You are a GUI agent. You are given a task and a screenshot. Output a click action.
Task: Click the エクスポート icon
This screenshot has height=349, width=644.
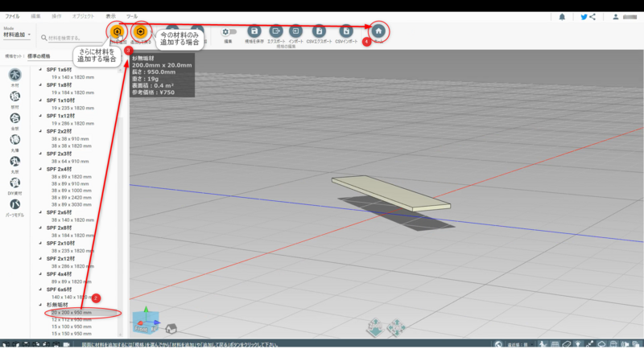(x=275, y=31)
